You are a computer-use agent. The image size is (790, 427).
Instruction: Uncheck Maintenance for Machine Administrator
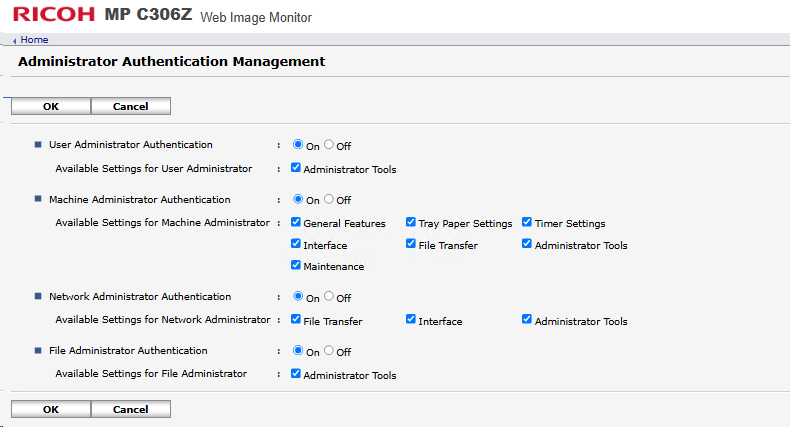296,265
